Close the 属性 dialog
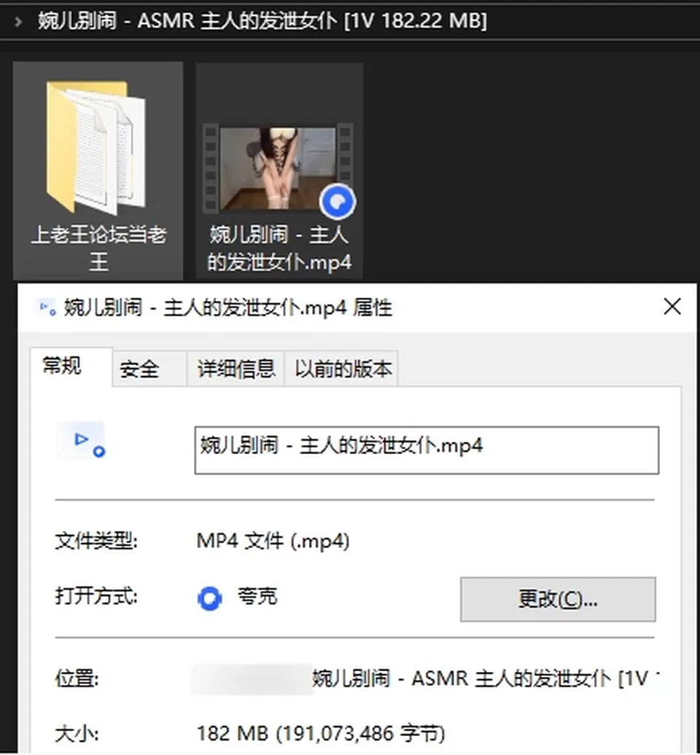 [672, 306]
